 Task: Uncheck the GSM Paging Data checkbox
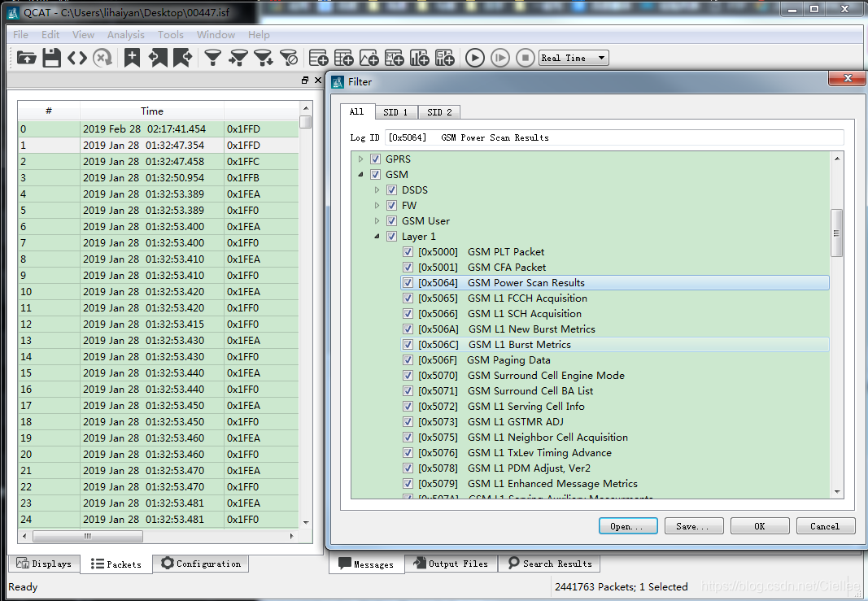[x=408, y=360]
